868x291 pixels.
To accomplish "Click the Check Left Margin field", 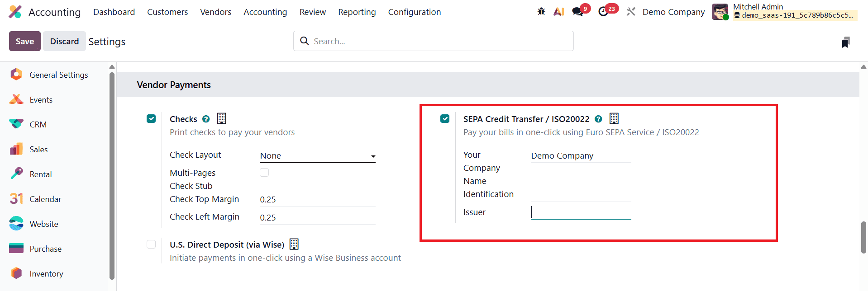I will pyautogui.click(x=318, y=218).
